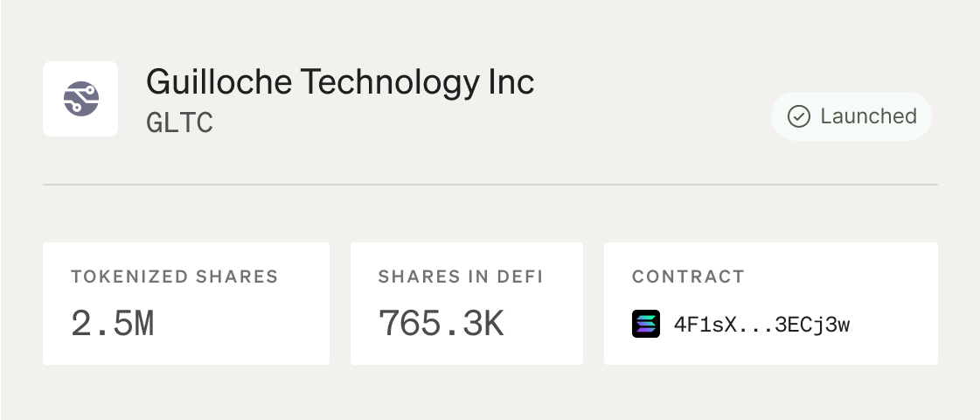Click the horizontal divider below the header
The height and width of the screenshot is (420, 980).
point(490,185)
